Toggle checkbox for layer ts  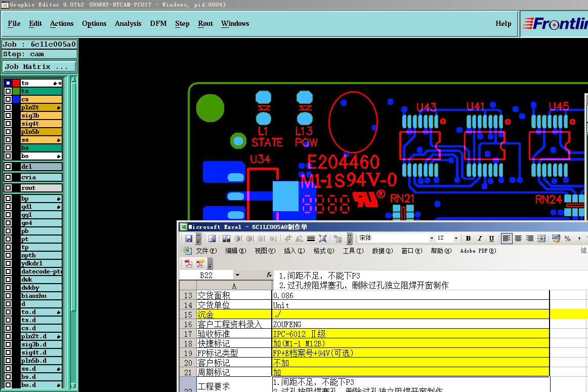(x=8, y=91)
